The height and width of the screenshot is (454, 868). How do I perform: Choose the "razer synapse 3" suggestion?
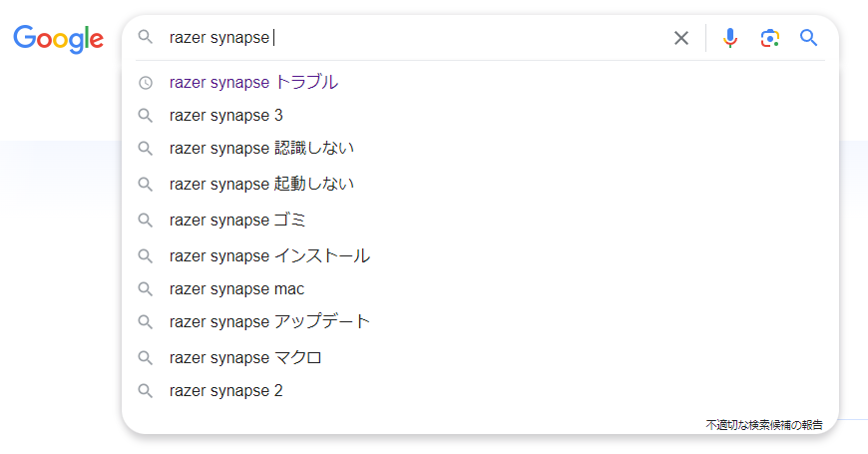point(226,116)
